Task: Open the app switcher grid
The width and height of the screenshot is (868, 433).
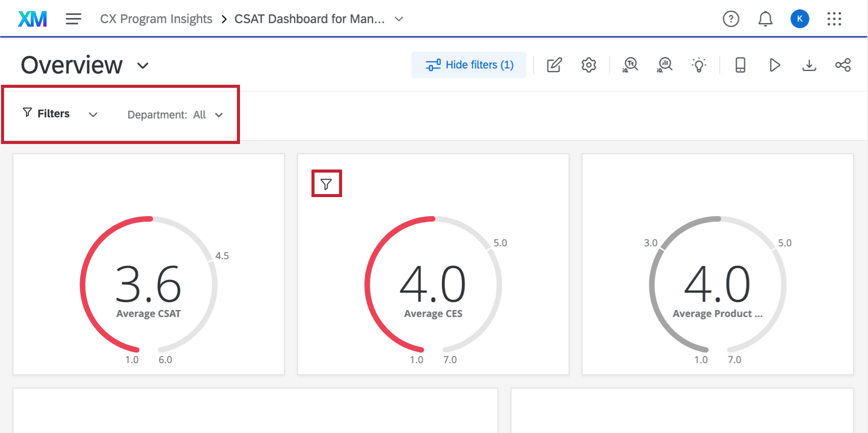Action: (834, 19)
